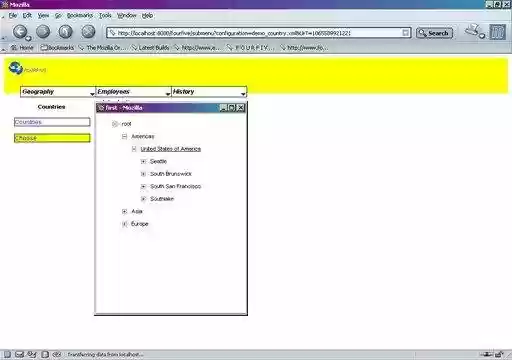The height and width of the screenshot is (360, 512).
Task: Open the Go menu
Action: pyautogui.click(x=58, y=15)
